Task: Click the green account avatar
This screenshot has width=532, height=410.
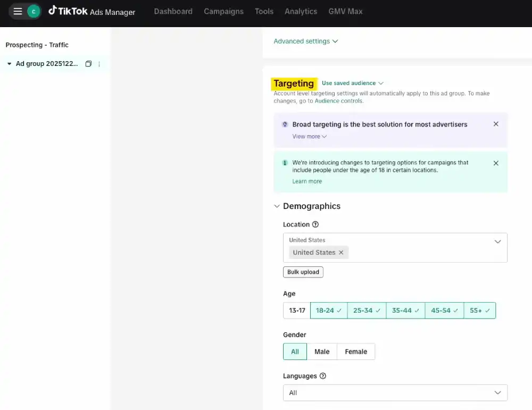Action: tap(32, 11)
